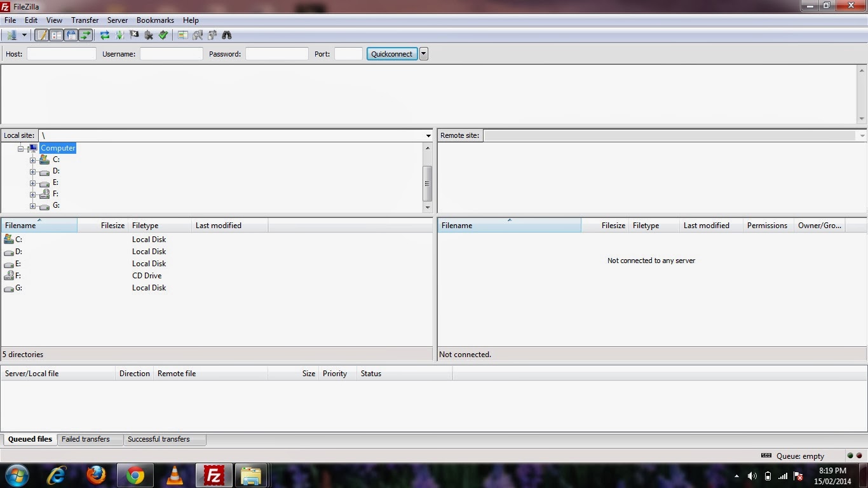Open the Transfer menu
Viewport: 868px width, 488px height.
pyautogui.click(x=85, y=20)
